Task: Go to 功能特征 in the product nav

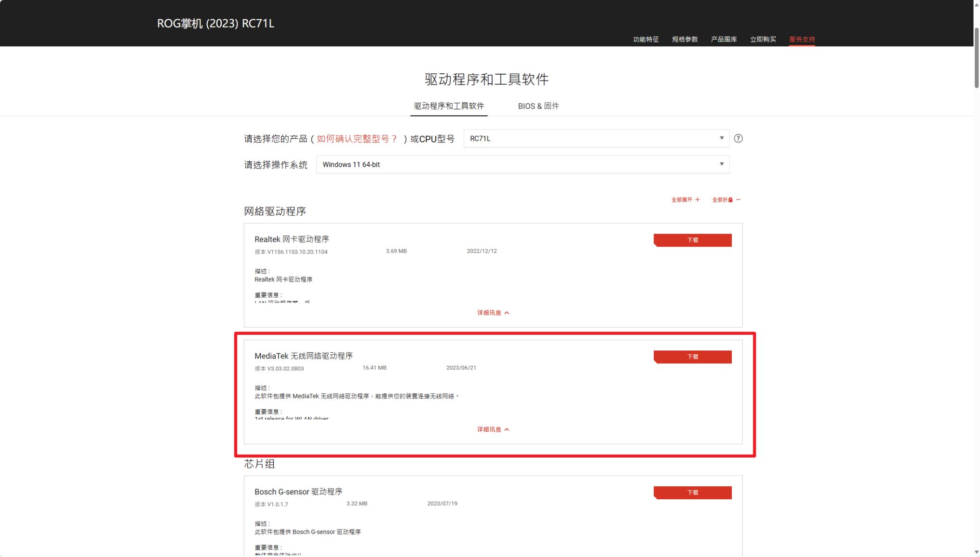Action: 645,40
